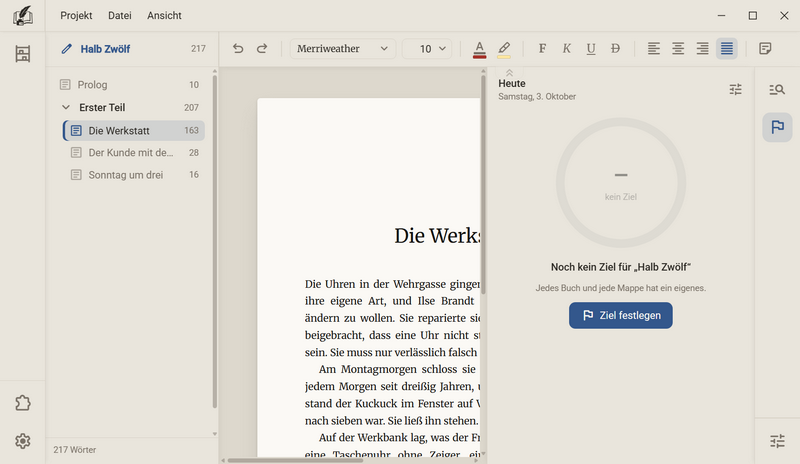Click the Samstag, 3. Oktober date
Image resolution: width=800 pixels, height=464 pixels.
(537, 96)
